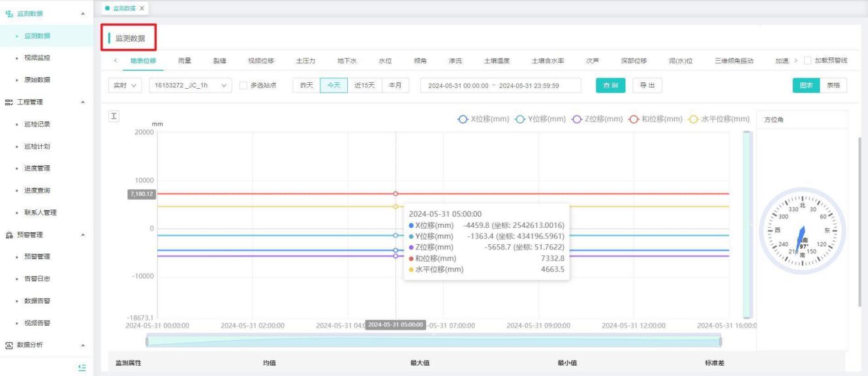Click the date range input field
This screenshot has width=868, height=376.
click(501, 86)
